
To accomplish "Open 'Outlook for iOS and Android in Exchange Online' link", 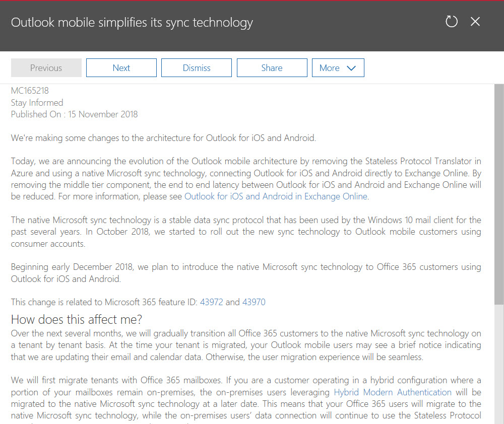I will pyautogui.click(x=276, y=196).
